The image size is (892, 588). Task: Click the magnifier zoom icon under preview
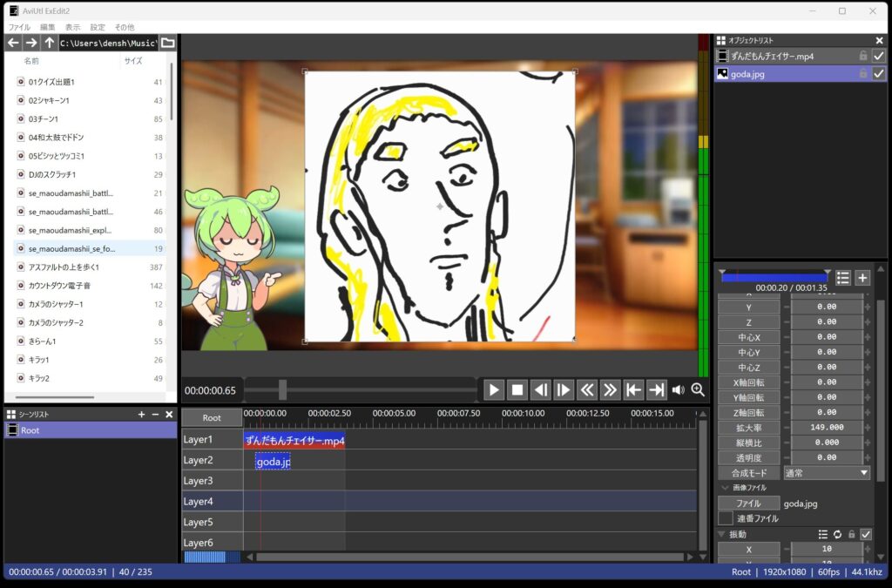point(698,390)
